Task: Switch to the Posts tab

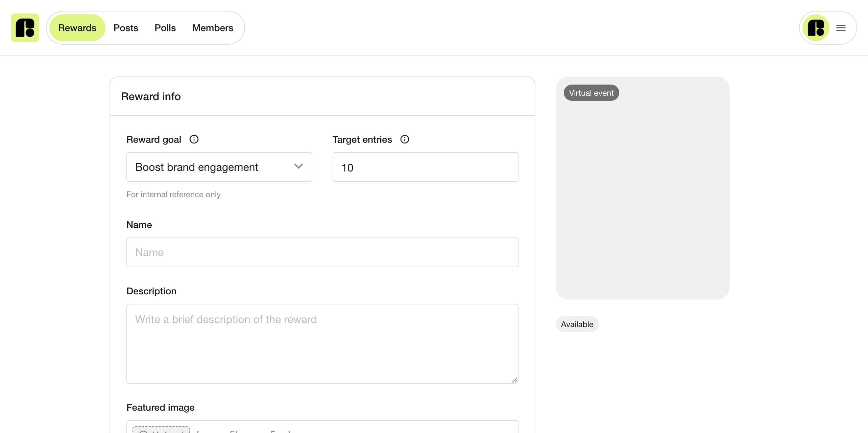Action: pyautogui.click(x=126, y=28)
